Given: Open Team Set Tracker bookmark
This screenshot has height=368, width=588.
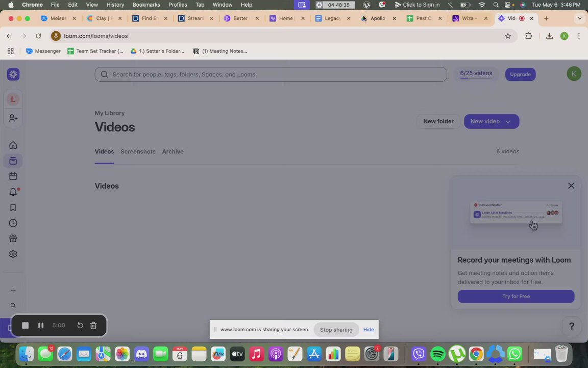Looking at the screenshot, I should tap(95, 51).
